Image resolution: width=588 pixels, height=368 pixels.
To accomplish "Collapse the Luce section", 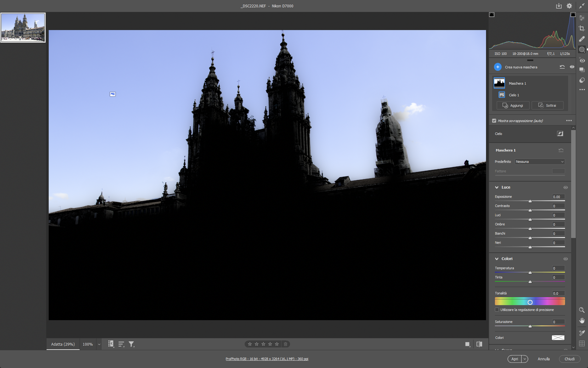I will 497,187.
